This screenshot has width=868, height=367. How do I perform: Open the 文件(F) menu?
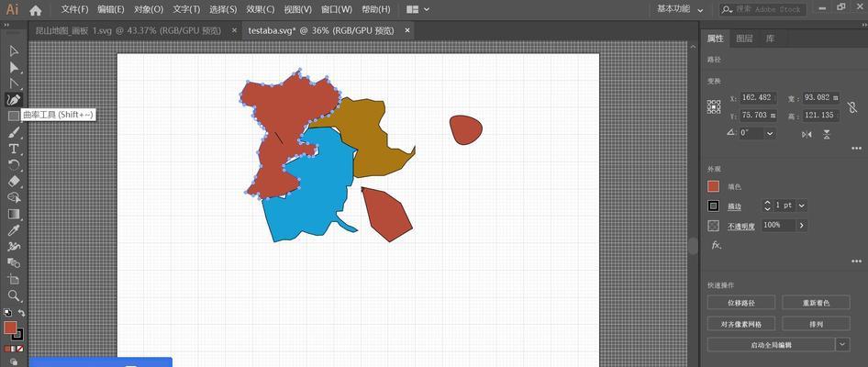(74, 9)
